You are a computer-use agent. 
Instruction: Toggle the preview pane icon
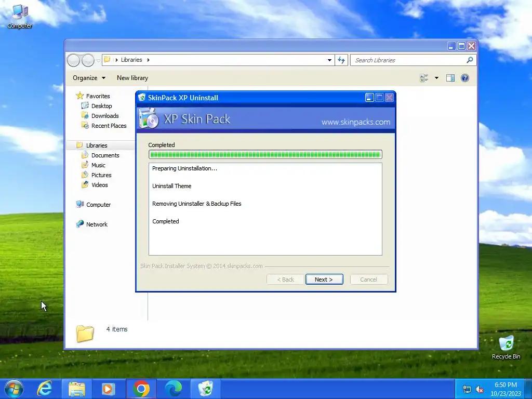(x=450, y=78)
